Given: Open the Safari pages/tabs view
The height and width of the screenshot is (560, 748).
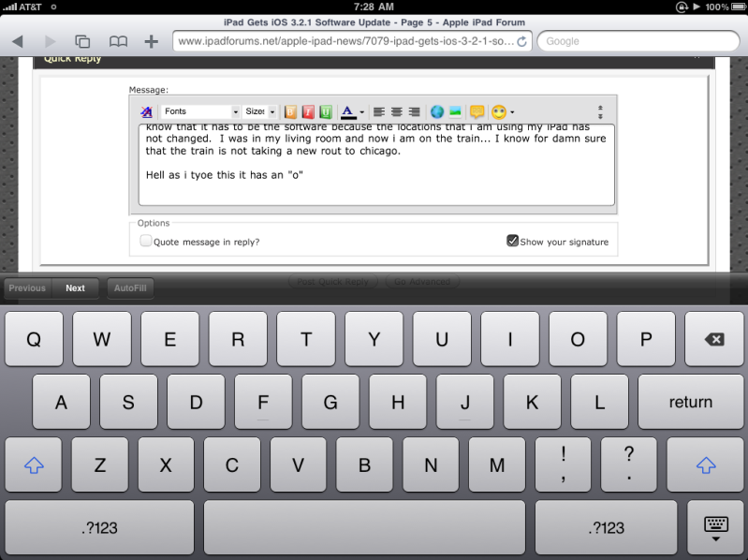Looking at the screenshot, I should [82, 41].
